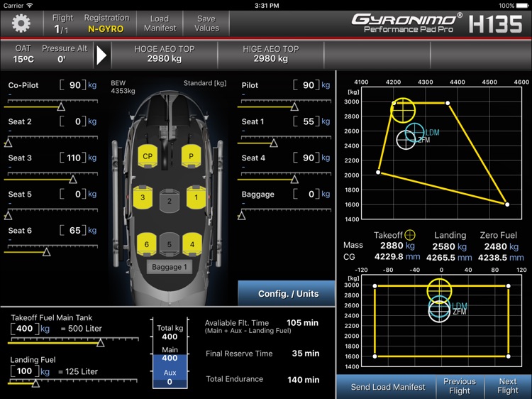Viewport: 532px width, 399px height.
Task: Open the Registration N-GYRO selector
Action: pos(106,23)
